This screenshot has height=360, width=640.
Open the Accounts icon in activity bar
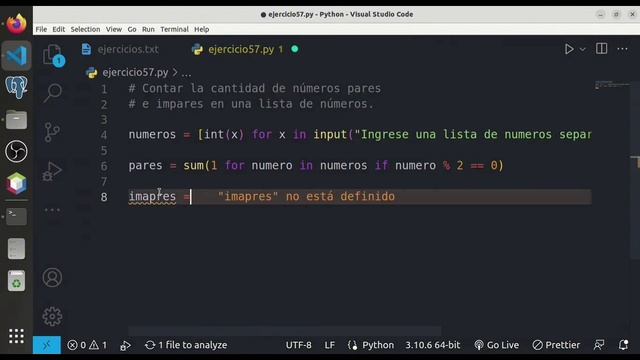click(x=52, y=278)
